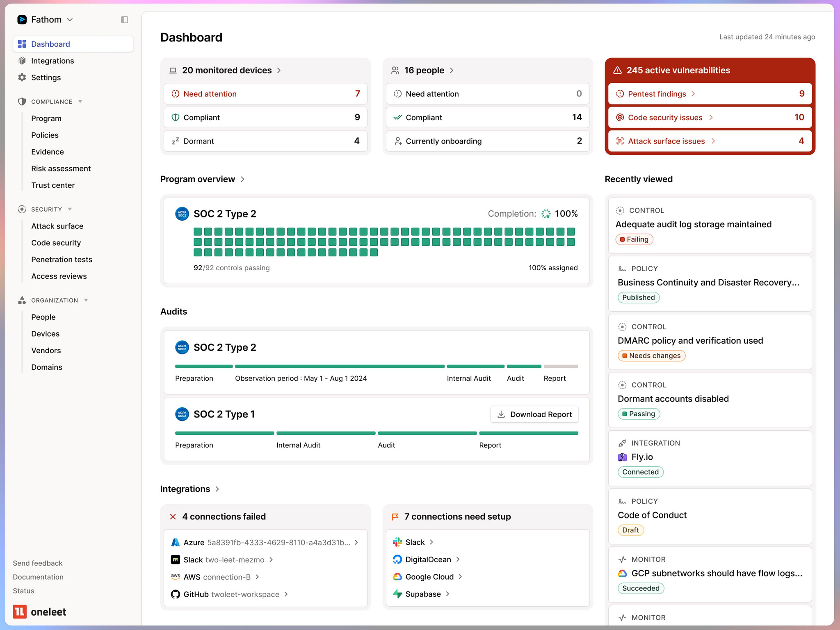Click the GitHub icon in failed connections

tap(175, 594)
